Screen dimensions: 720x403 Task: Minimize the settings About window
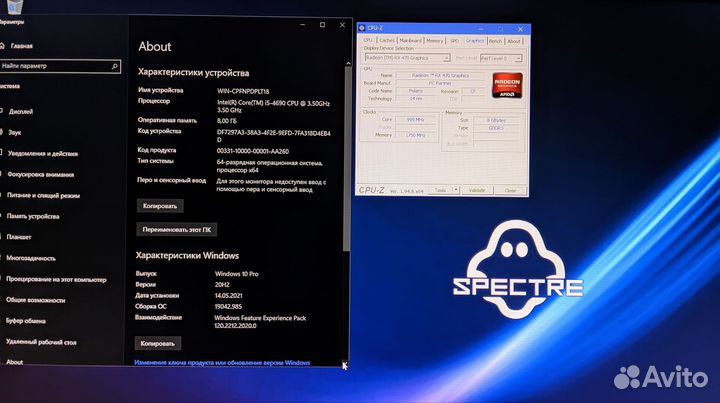point(303,25)
